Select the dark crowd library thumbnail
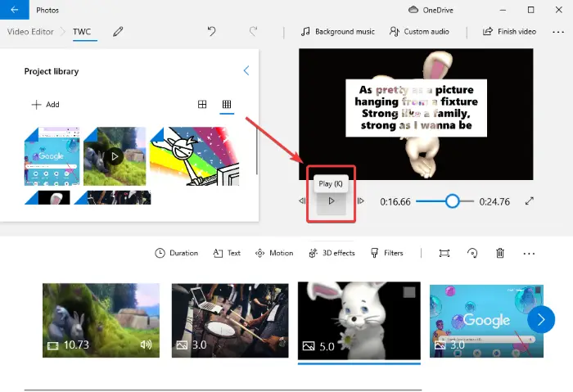This screenshot has width=573, height=392. [x=113, y=197]
